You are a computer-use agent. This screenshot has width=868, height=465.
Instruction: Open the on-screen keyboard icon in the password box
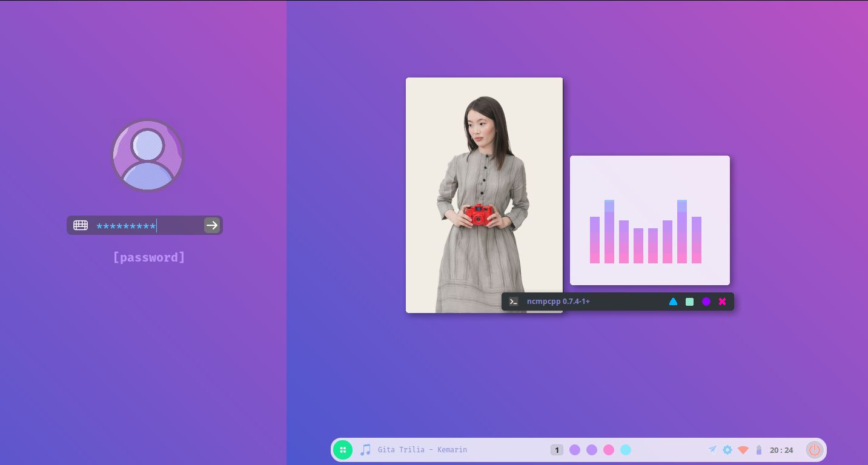coord(81,225)
